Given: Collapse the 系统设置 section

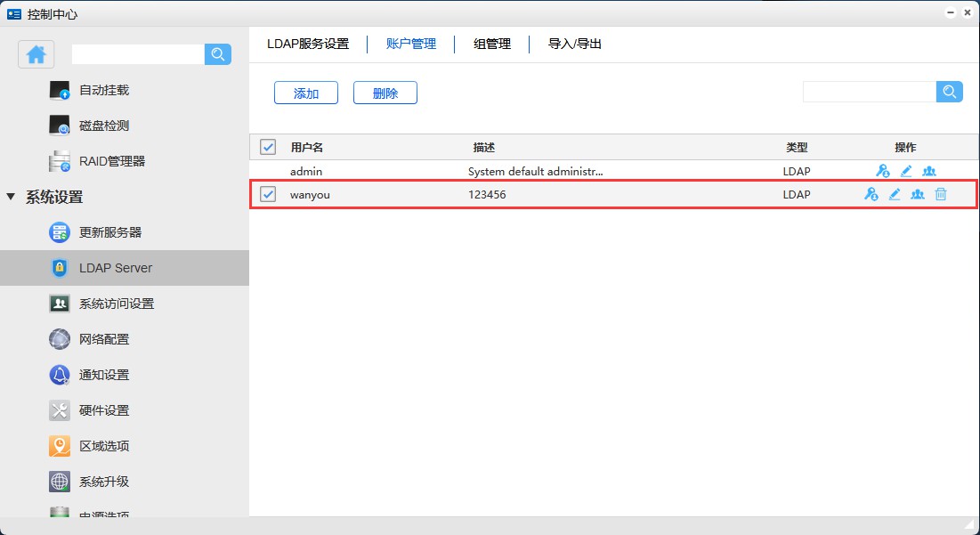Looking at the screenshot, I should click(x=12, y=197).
